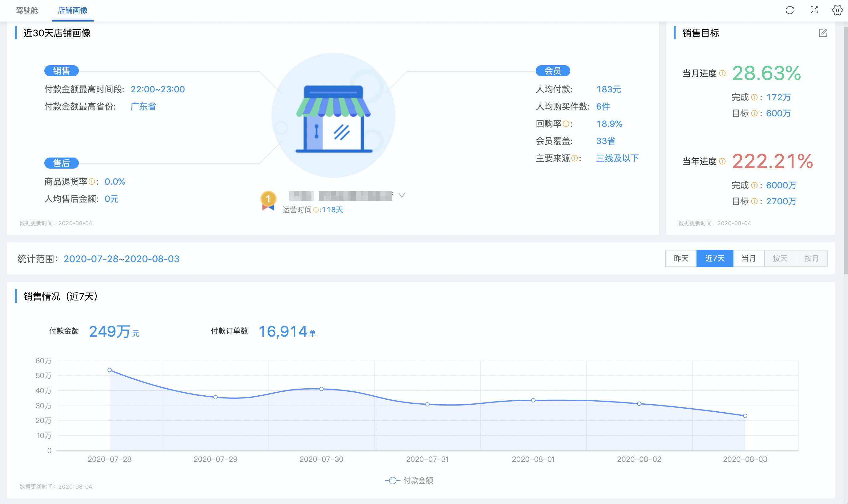Click the 183元 per-capita payment value

pos(608,89)
